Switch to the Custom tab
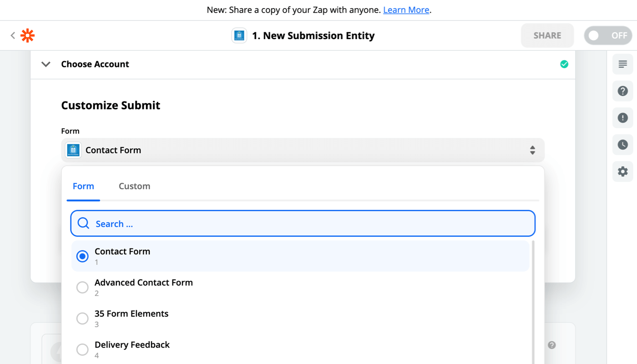 point(134,186)
